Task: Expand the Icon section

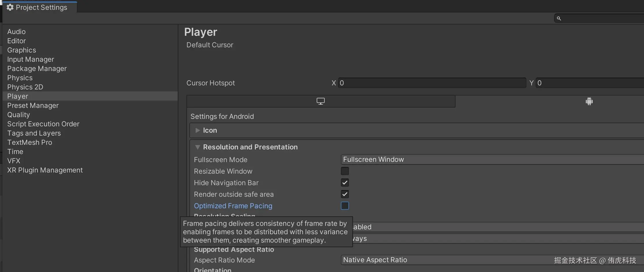Action: pyautogui.click(x=197, y=130)
